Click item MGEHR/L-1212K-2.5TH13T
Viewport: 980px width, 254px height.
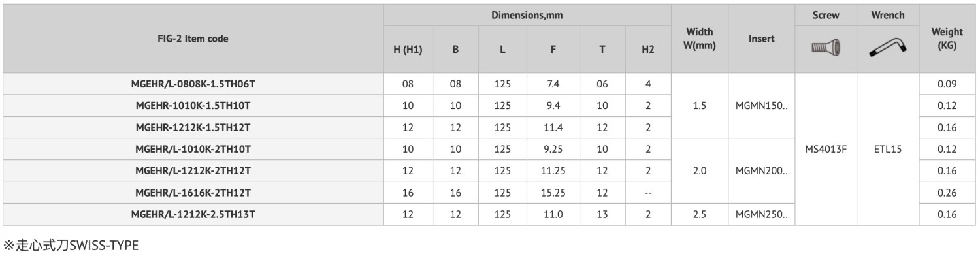click(192, 214)
